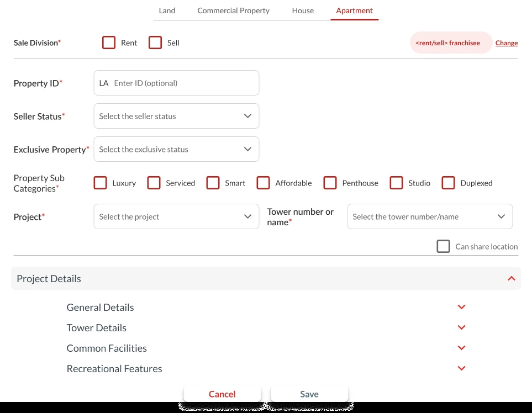Click the Change franchisee link
Screen dimensions: 532x413
pyautogui.click(x=507, y=43)
